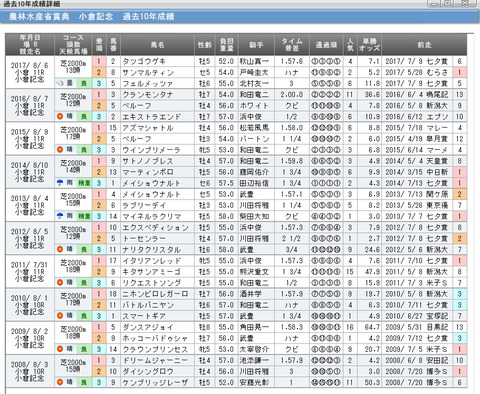Click horse name エクスペディション

pos(155,227)
